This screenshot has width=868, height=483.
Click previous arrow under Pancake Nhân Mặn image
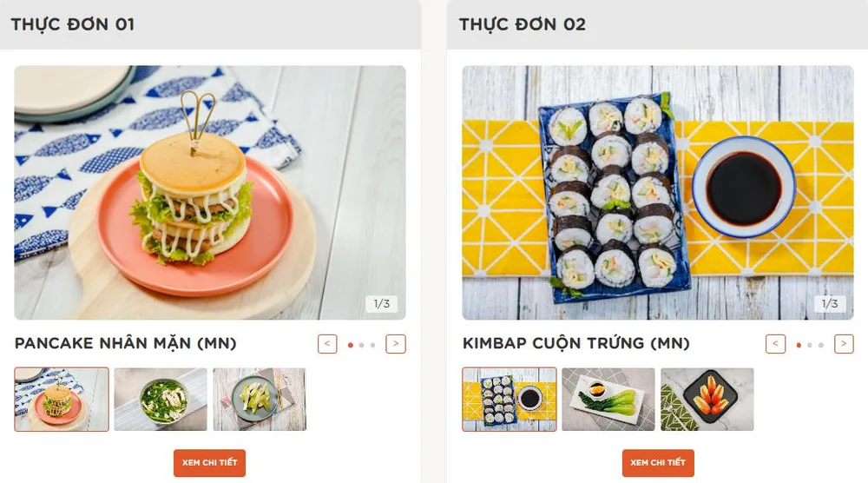(x=327, y=344)
